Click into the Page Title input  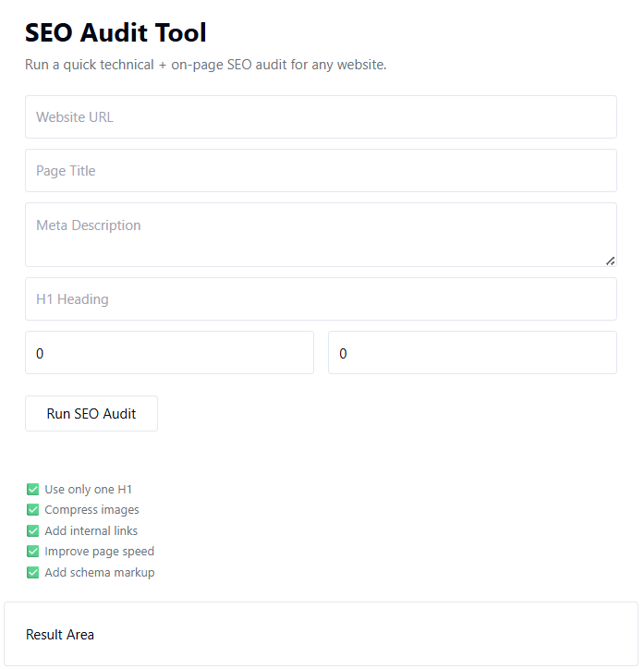click(321, 171)
